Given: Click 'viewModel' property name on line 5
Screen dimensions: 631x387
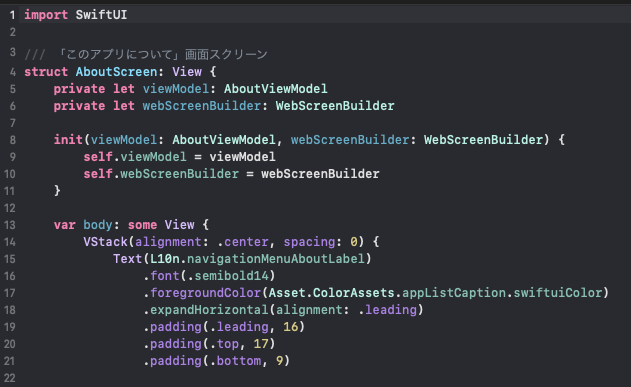Looking at the screenshot, I should (176, 89).
